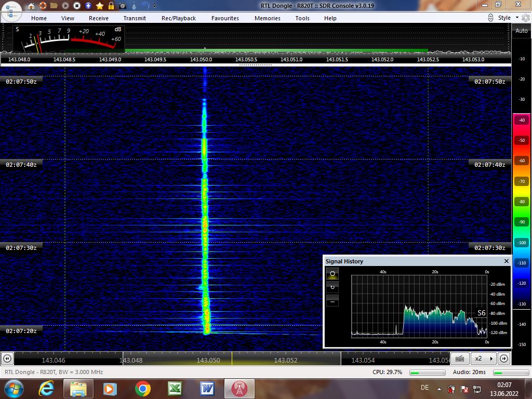Open Google Chrome from the taskbar
Viewport: 532px width, 399px height.
pyautogui.click(x=143, y=389)
